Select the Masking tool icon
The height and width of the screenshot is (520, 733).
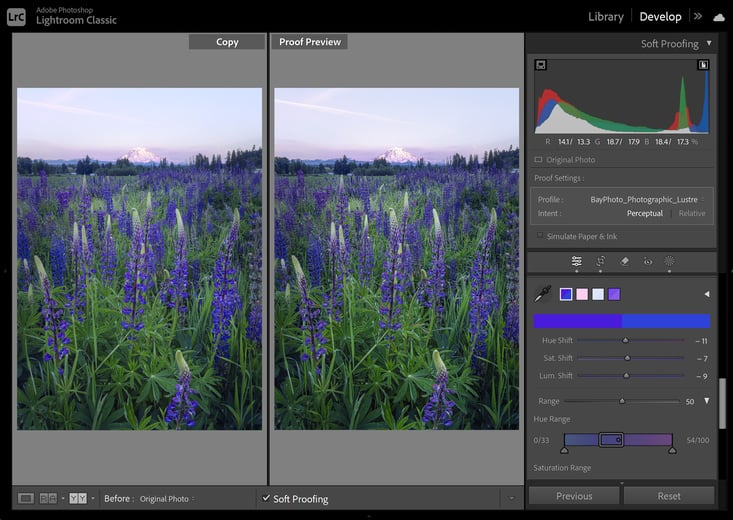pos(669,261)
